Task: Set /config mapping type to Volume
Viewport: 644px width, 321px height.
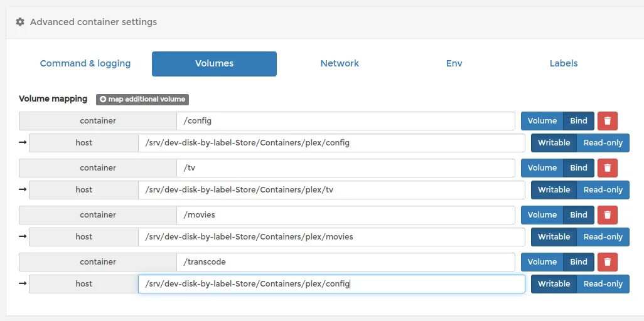Action: coord(542,121)
